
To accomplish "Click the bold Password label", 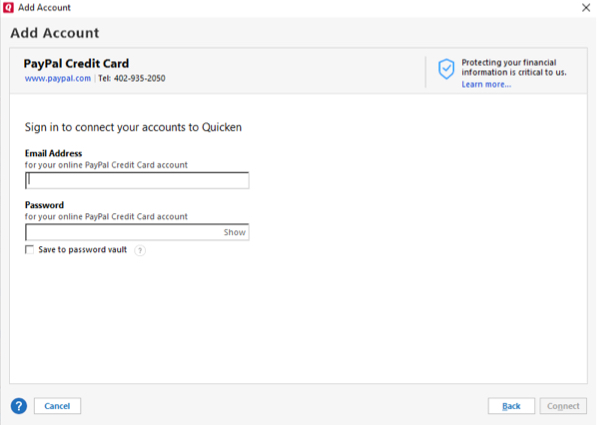I will (44, 205).
